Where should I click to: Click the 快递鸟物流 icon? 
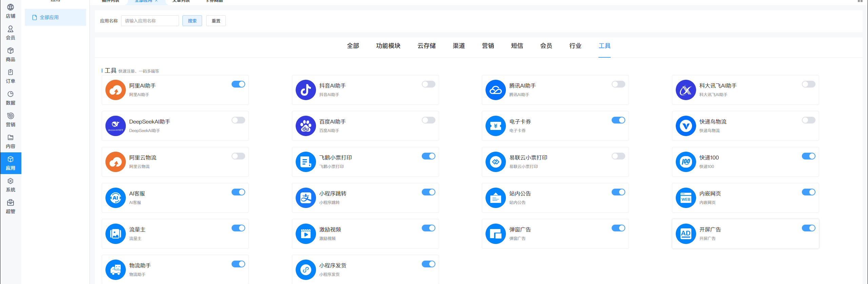pos(686,126)
